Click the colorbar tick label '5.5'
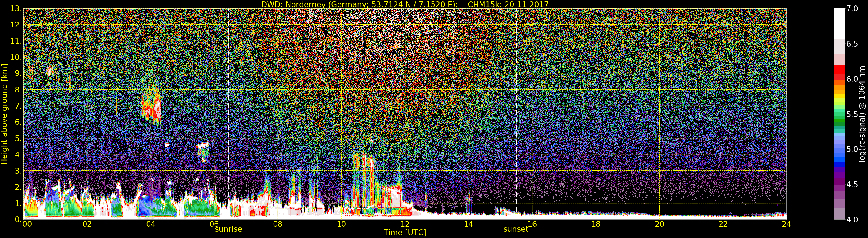The height and width of the screenshot is (238, 868). pos(852,114)
